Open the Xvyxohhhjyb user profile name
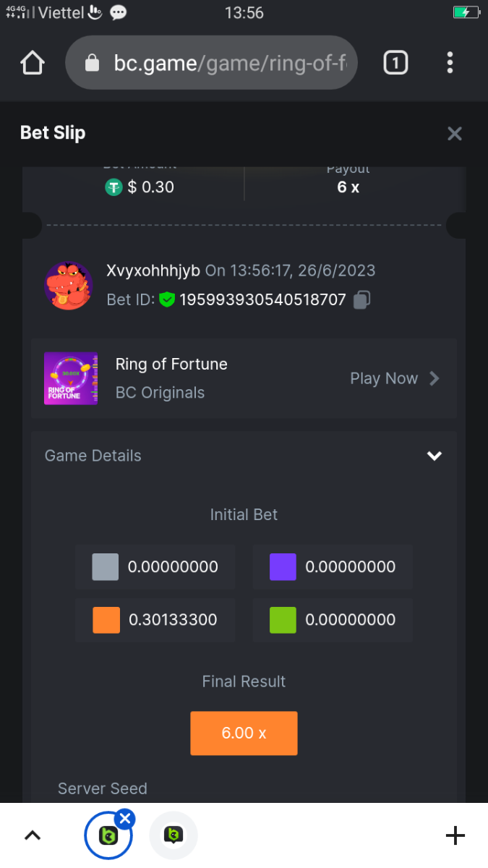488x868 pixels. pyautogui.click(x=153, y=271)
